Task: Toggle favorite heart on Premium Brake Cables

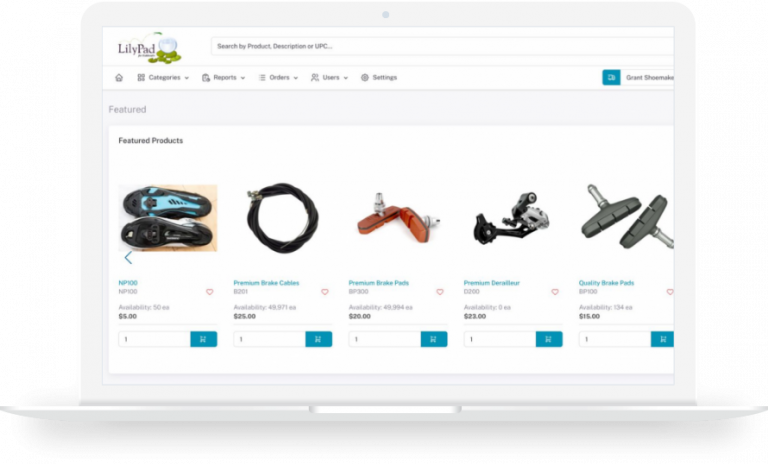Action: 325,292
